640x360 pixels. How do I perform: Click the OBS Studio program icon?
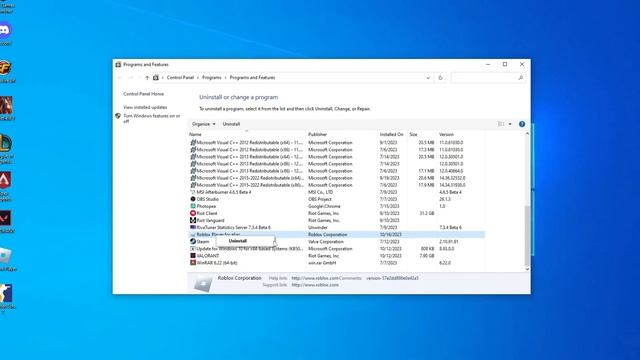193,199
